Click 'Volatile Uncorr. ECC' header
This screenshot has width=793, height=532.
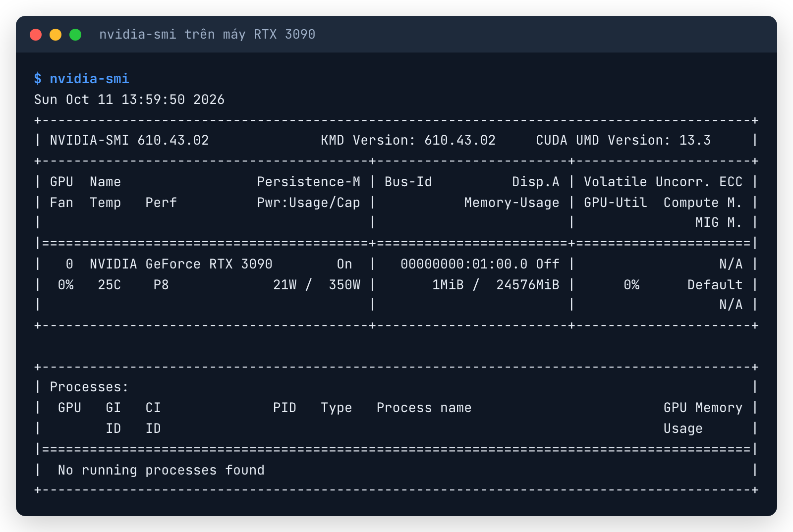(663, 182)
